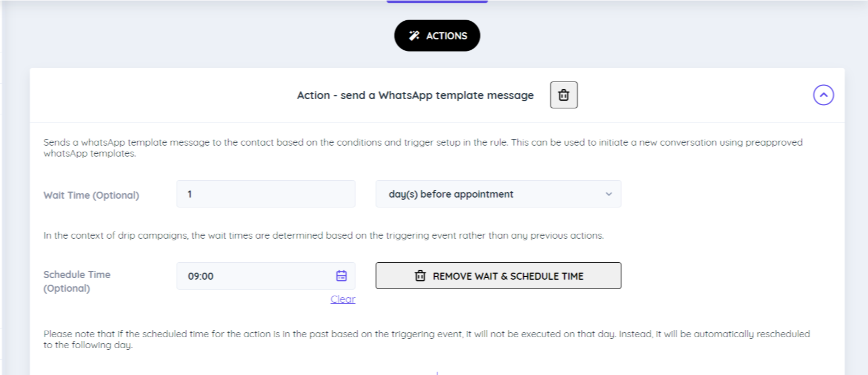
Task: Click the small purple connector line at card bottom
Action: click(437, 373)
